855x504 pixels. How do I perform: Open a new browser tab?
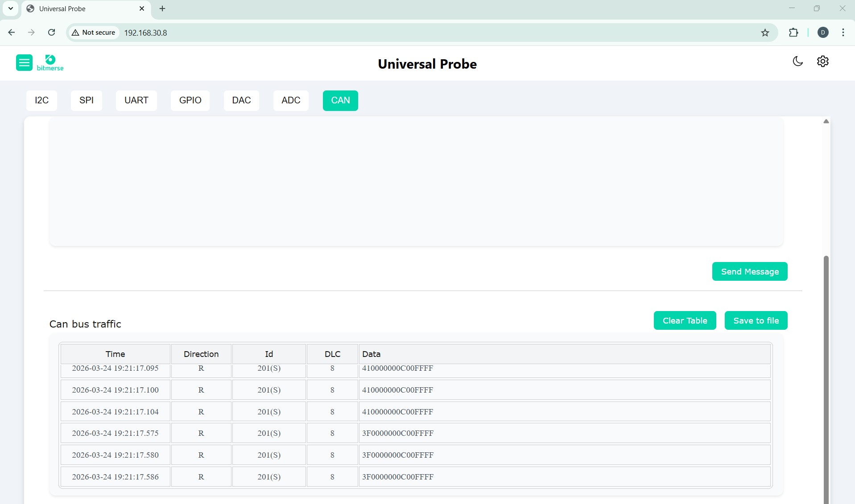162,8
